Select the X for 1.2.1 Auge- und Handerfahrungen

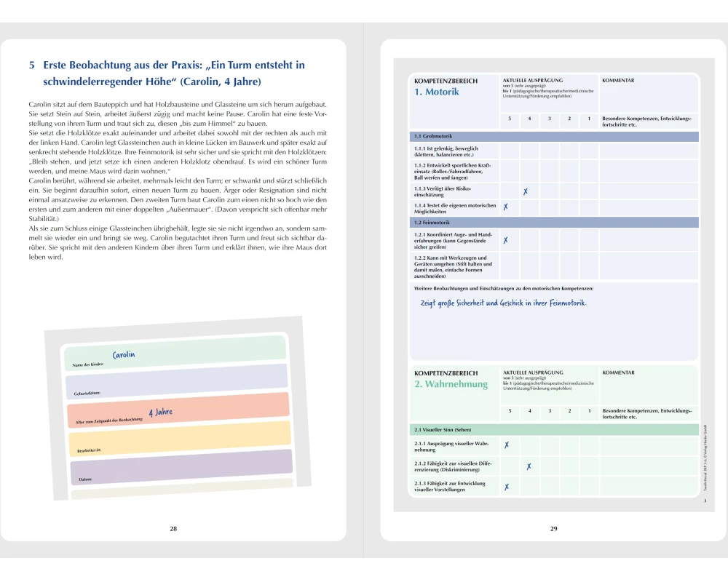(505, 240)
